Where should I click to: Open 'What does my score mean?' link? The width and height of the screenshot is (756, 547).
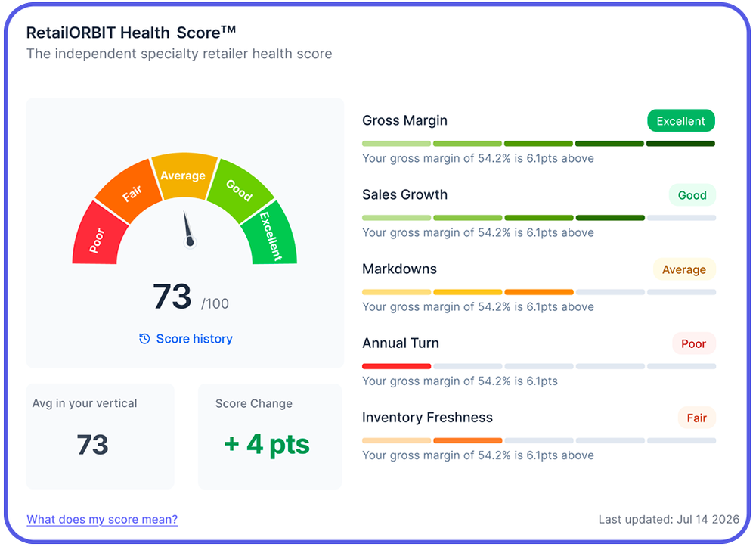(x=102, y=520)
